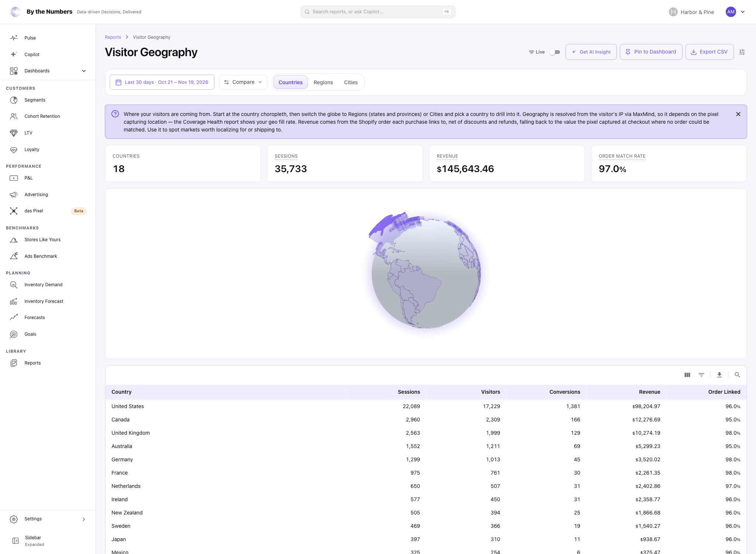
Task: Click Export CSV button
Action: click(709, 52)
